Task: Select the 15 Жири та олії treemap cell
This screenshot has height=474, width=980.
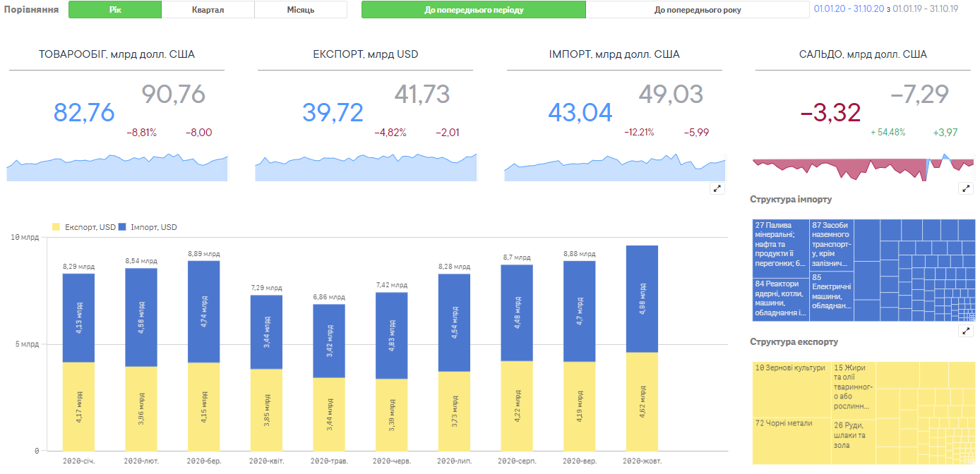Action: pos(854,389)
